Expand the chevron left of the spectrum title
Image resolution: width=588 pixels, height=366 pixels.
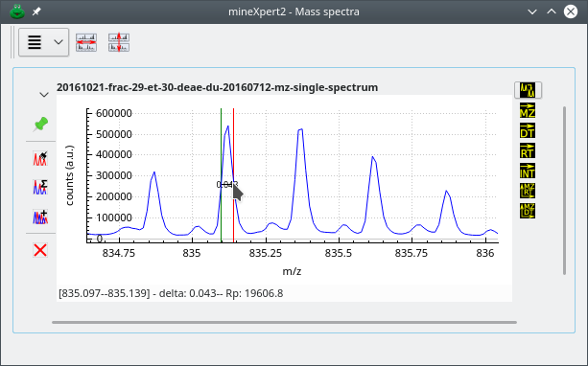coord(44,95)
